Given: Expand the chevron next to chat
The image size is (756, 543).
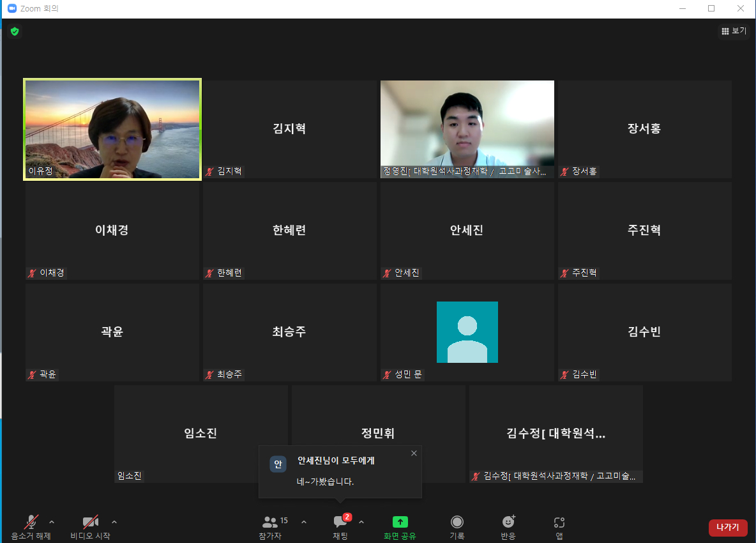Looking at the screenshot, I should click(x=361, y=522).
